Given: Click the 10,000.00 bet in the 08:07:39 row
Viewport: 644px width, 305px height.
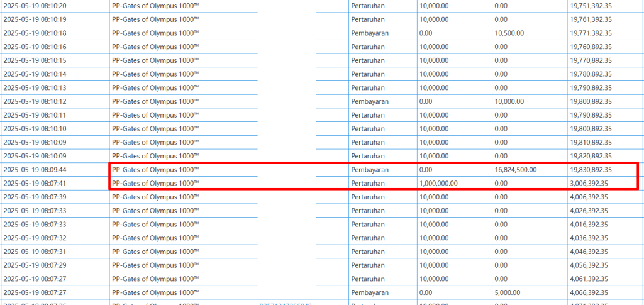Looking at the screenshot, I should click(434, 197).
